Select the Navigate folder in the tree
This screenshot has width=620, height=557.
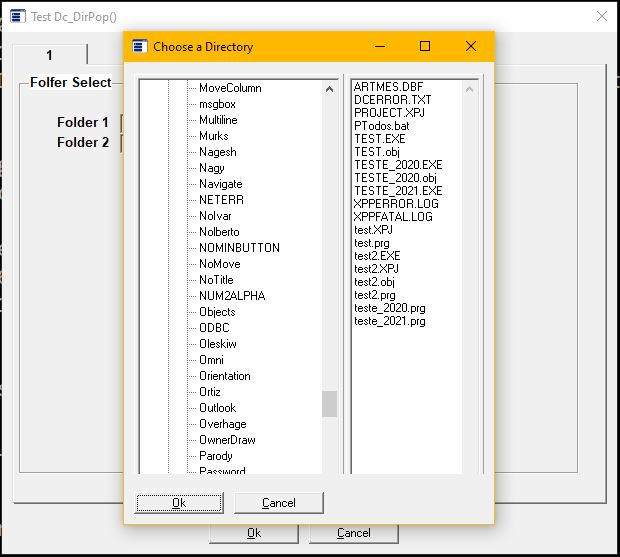click(220, 184)
